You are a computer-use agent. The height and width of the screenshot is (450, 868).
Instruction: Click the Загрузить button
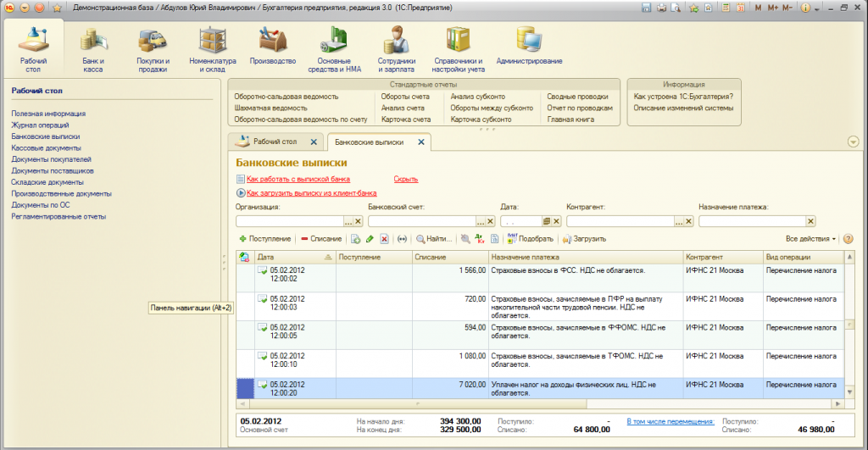click(x=583, y=240)
